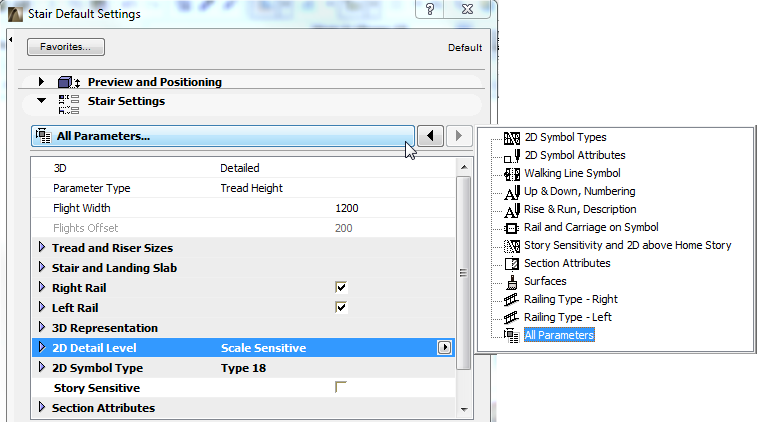The height and width of the screenshot is (422, 757).
Task: Click the Rail and Carriage on Symbol icon
Action: 512,228
